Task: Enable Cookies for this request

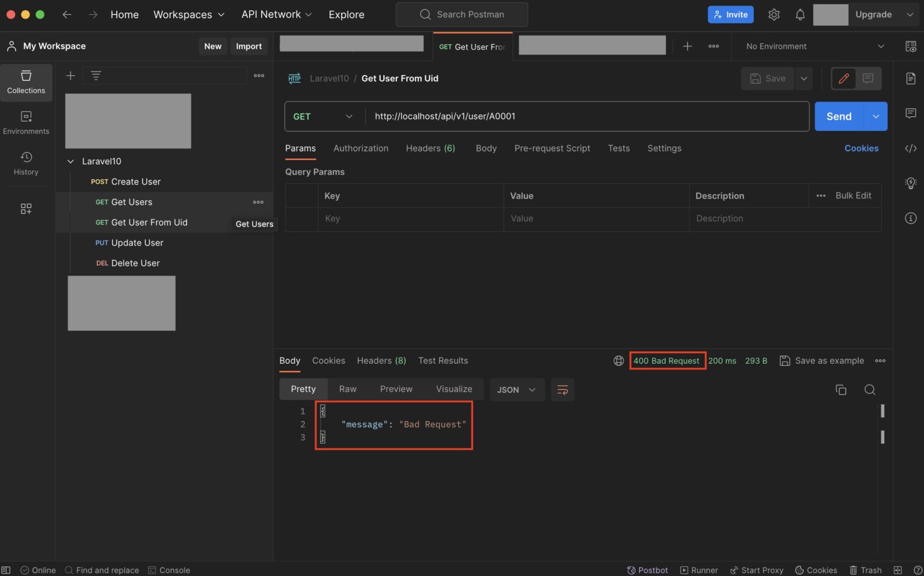Action: click(x=861, y=148)
